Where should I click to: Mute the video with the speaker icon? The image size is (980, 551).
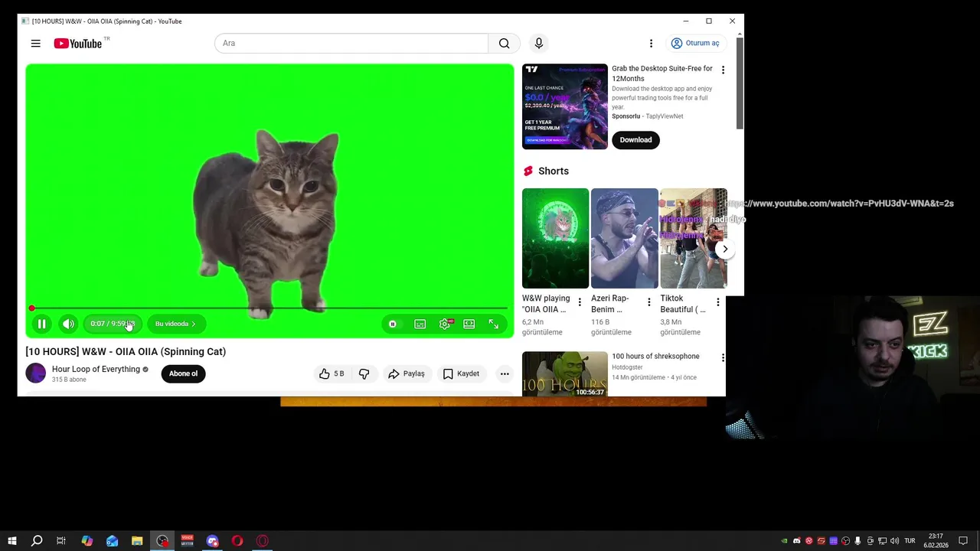pyautogui.click(x=68, y=324)
